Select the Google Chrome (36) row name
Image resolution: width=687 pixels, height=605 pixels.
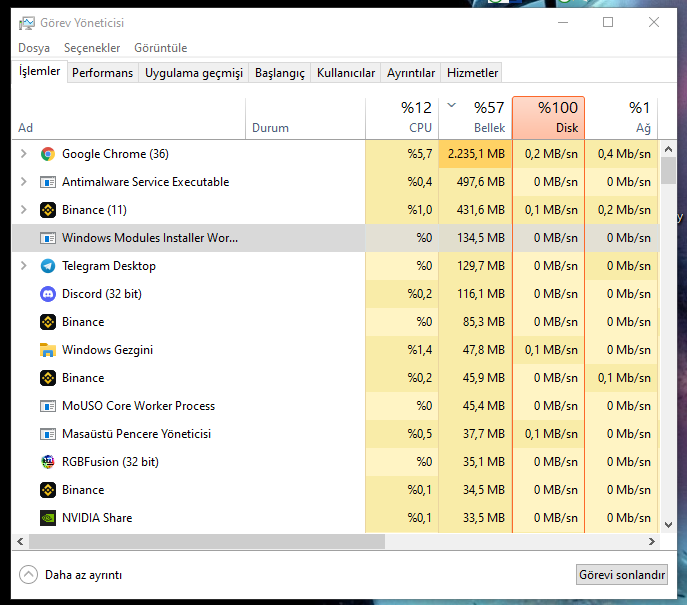(115, 154)
